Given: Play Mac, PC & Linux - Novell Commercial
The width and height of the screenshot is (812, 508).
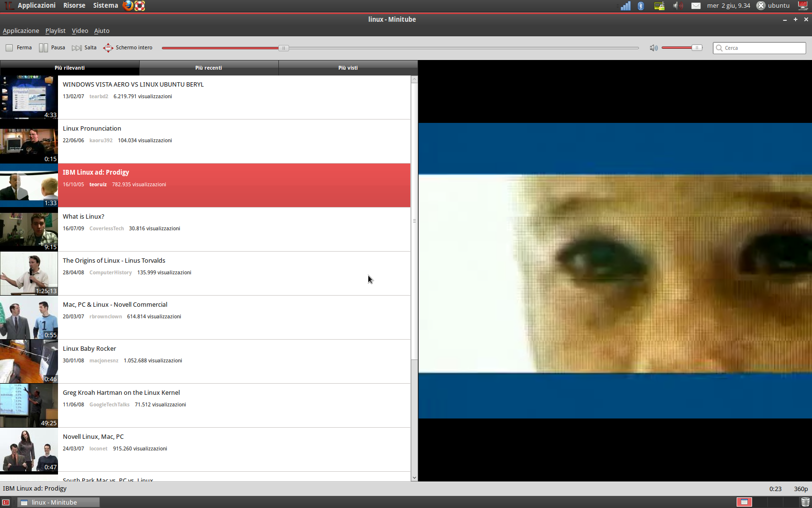Looking at the screenshot, I should 115,304.
